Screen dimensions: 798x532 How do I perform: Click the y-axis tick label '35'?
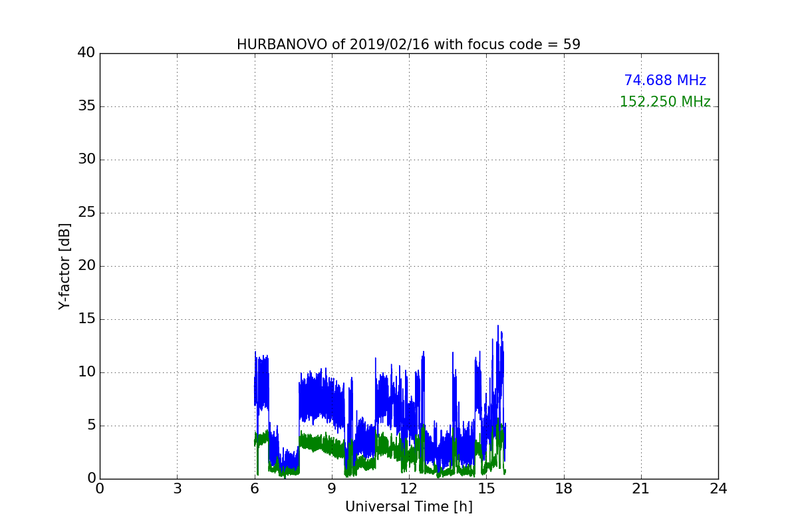point(86,106)
